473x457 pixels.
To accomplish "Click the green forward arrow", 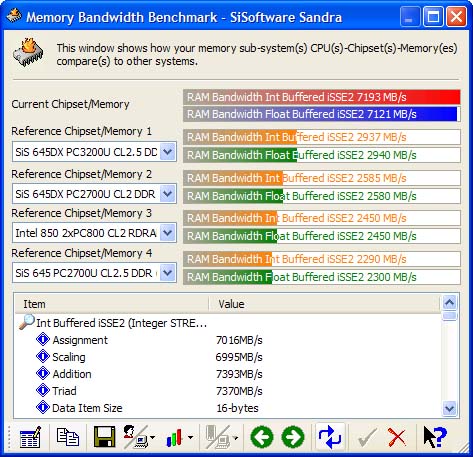I will tap(293, 437).
